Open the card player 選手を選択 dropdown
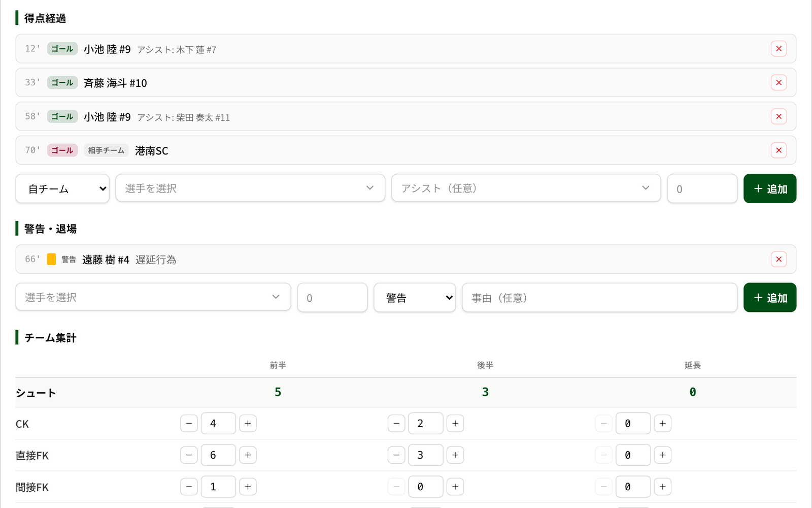 (x=153, y=297)
